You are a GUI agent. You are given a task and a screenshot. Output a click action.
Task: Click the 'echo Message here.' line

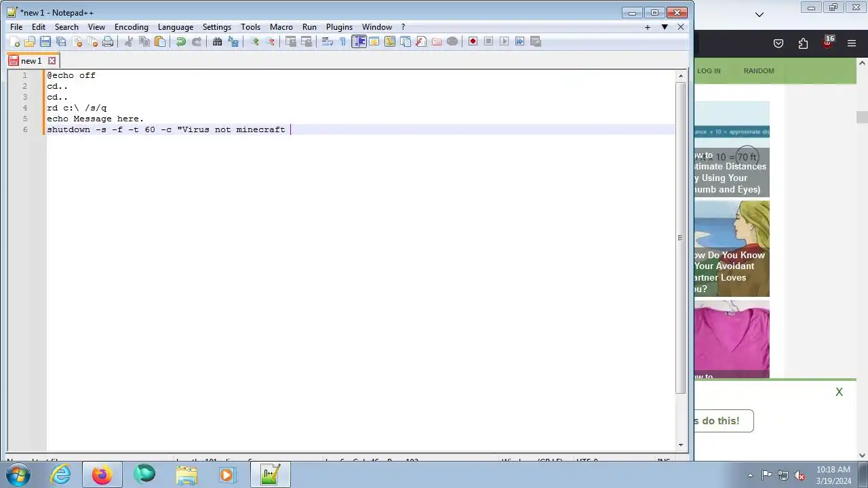point(95,119)
